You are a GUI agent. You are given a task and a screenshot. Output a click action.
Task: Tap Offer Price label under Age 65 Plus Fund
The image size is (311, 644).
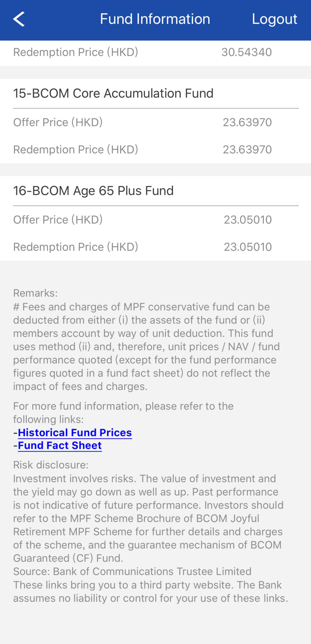58,220
